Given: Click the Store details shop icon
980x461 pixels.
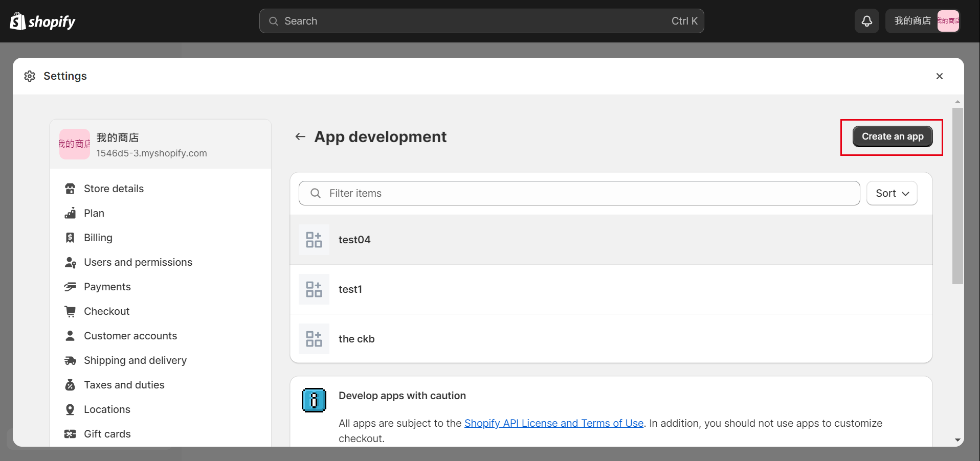Looking at the screenshot, I should pyautogui.click(x=70, y=189).
